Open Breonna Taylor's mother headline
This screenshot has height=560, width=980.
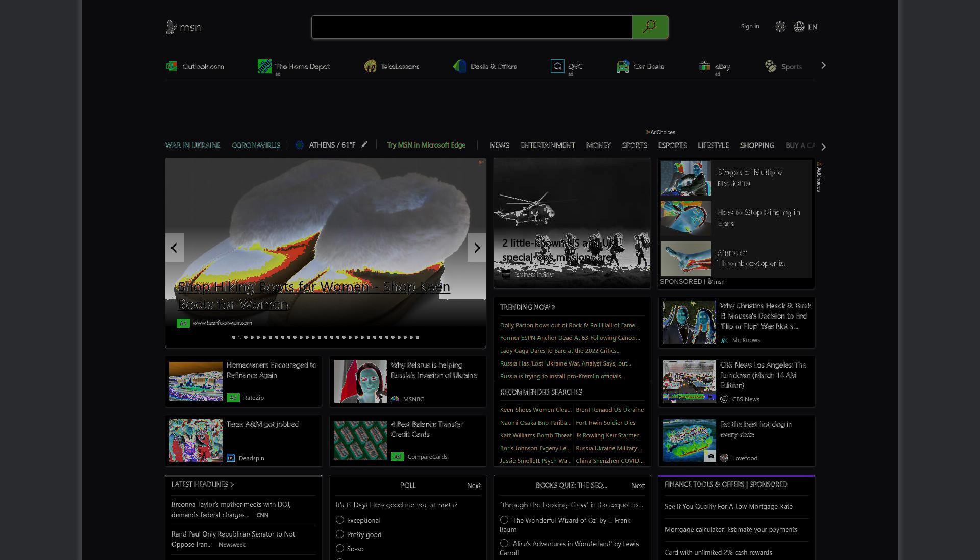(231, 509)
